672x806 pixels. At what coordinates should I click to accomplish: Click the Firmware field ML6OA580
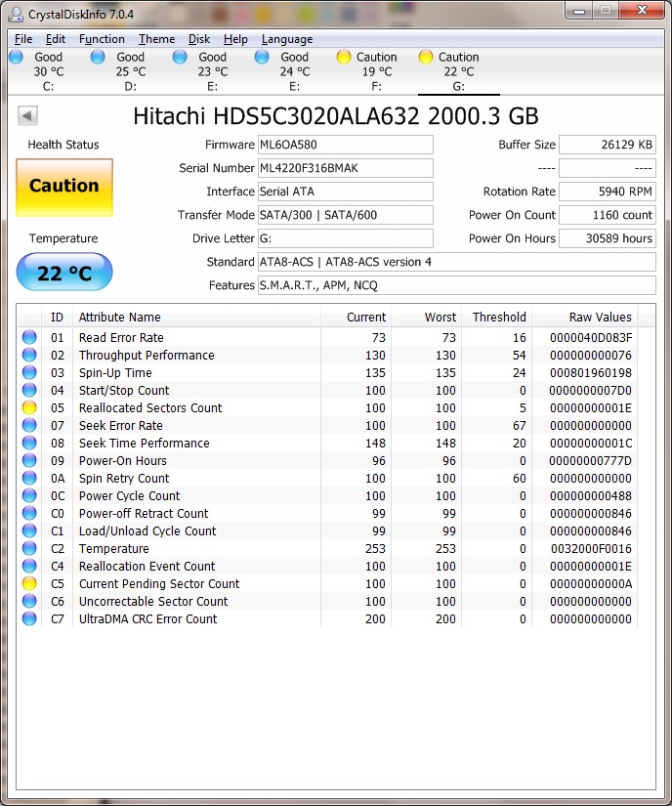point(345,145)
